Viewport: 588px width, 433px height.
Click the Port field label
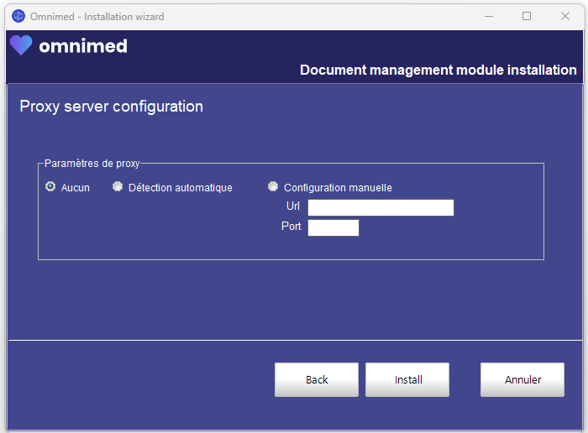point(291,226)
